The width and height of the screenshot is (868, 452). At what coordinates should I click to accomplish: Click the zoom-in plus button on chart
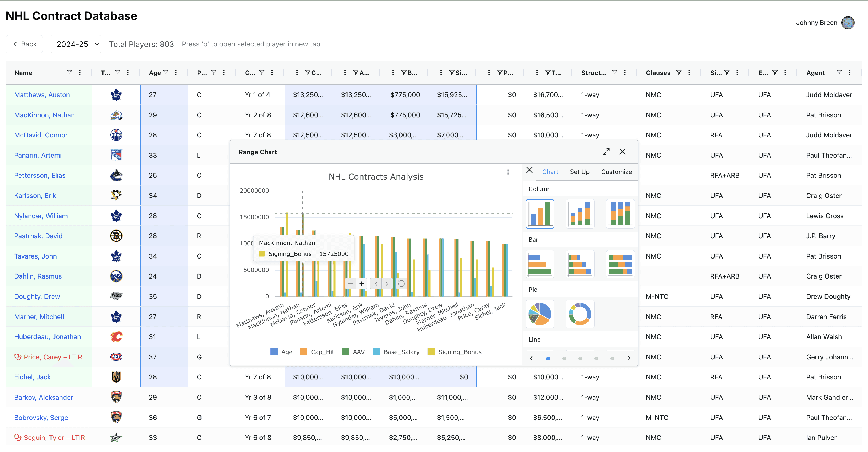(361, 284)
